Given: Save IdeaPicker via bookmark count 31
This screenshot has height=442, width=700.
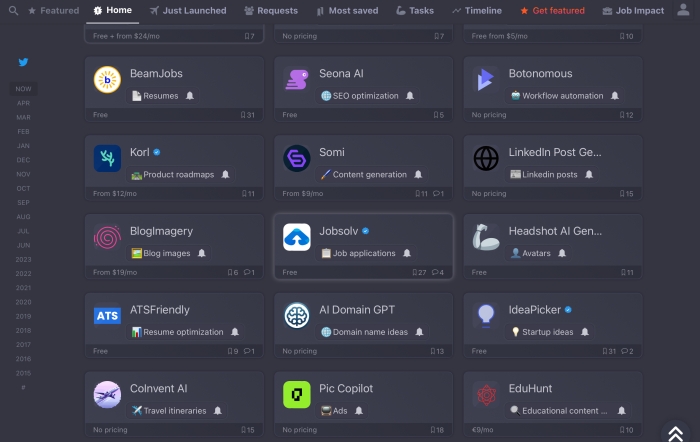Looking at the screenshot, I should click(608, 351).
